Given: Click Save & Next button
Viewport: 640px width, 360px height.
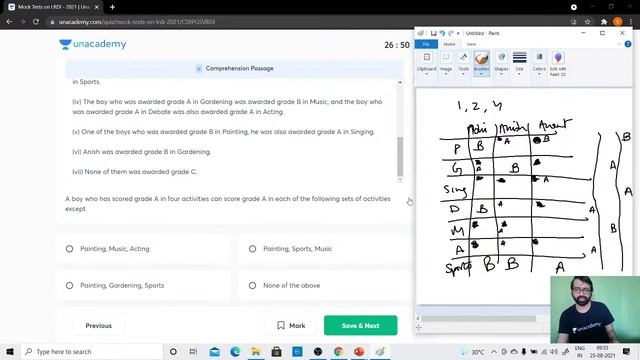Looking at the screenshot, I should pyautogui.click(x=360, y=326).
